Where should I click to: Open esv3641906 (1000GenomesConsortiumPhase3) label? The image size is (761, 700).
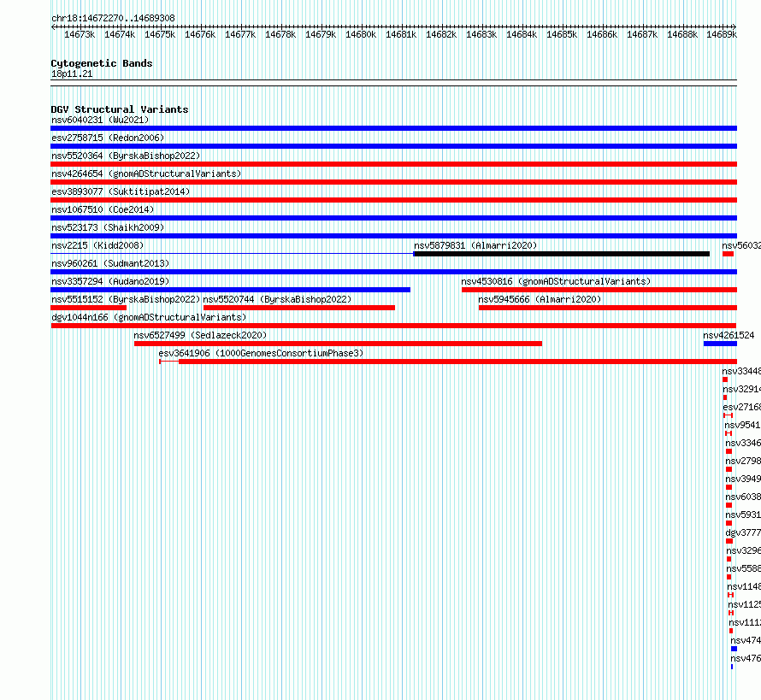pyautogui.click(x=261, y=353)
